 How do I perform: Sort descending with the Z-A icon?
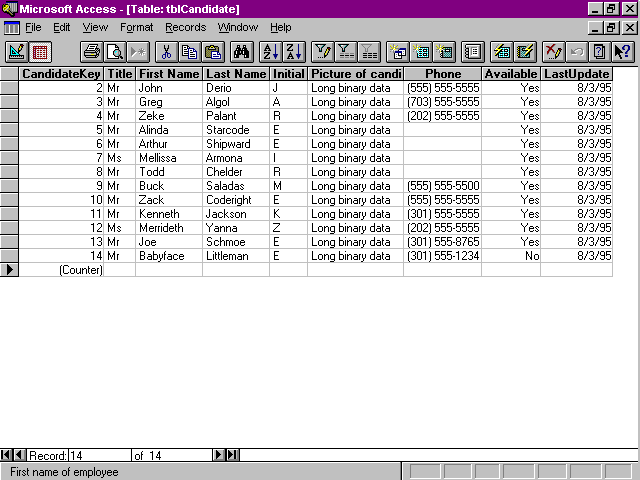[x=292, y=51]
